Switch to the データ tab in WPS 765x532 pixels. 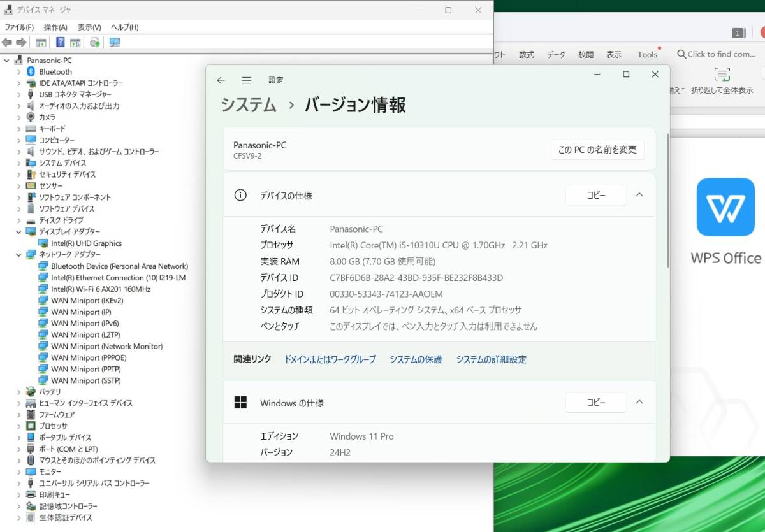(x=556, y=55)
